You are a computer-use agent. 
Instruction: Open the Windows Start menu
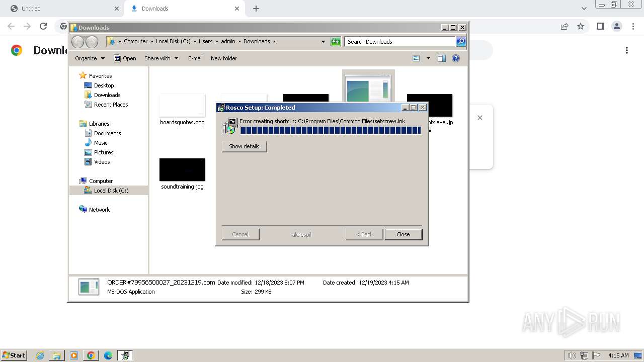tap(14, 355)
